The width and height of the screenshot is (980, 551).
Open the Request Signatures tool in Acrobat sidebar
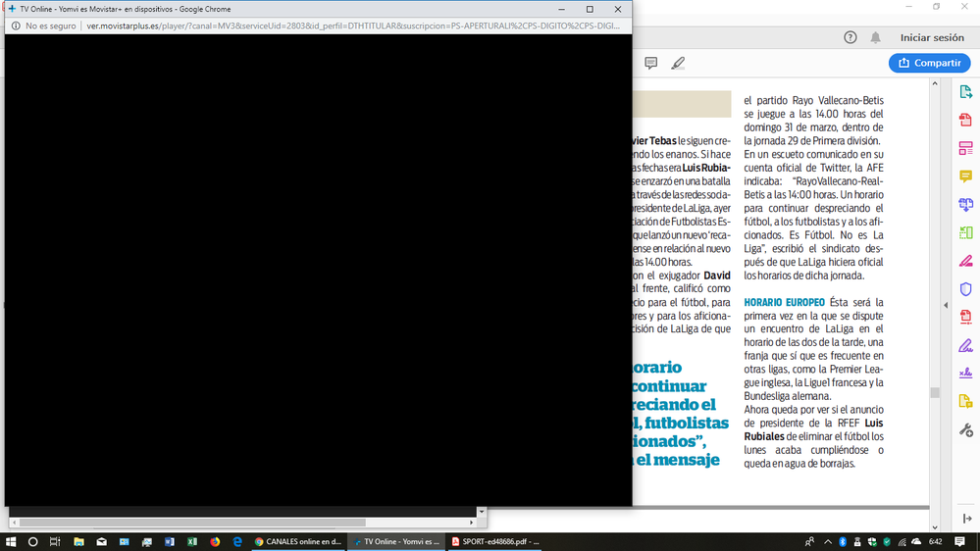coord(965,373)
